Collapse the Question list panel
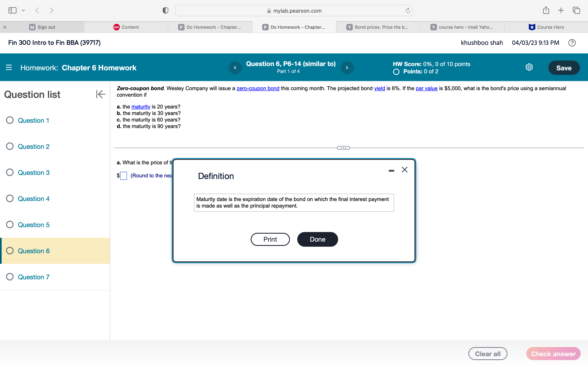 [x=100, y=94]
